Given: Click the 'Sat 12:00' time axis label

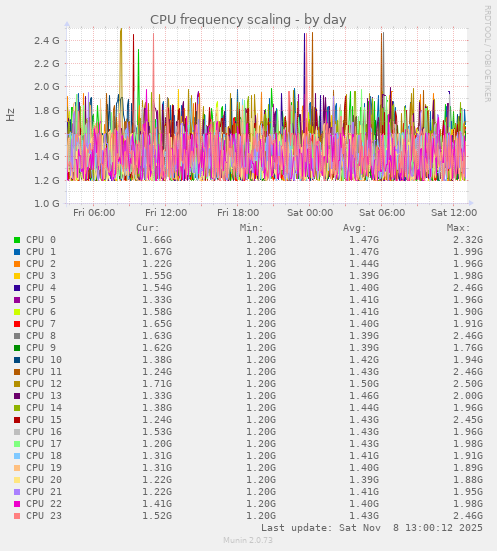Looking at the screenshot, I should pyautogui.click(x=454, y=213).
